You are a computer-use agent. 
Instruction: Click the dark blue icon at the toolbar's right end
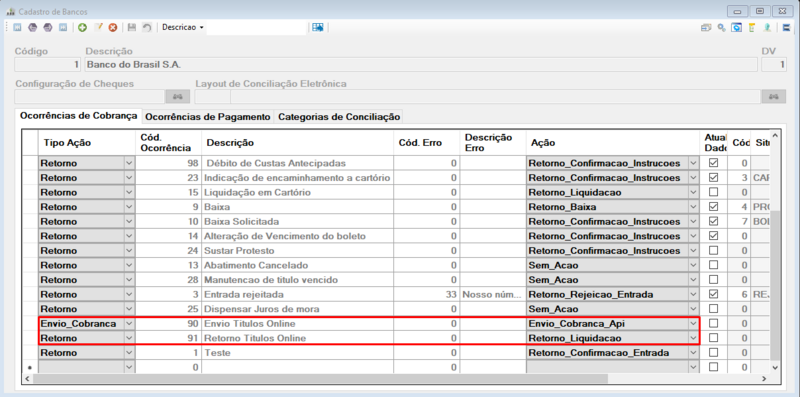point(786,28)
